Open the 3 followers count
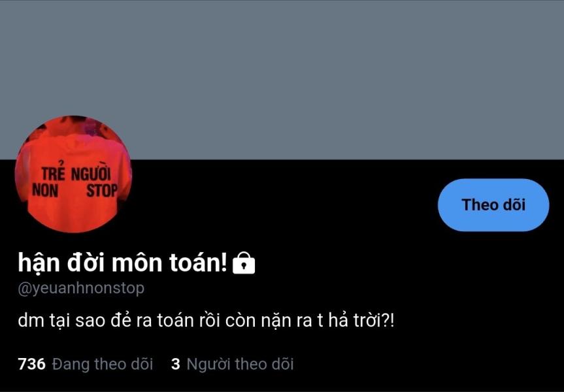This screenshot has width=564, height=392. 233,364
